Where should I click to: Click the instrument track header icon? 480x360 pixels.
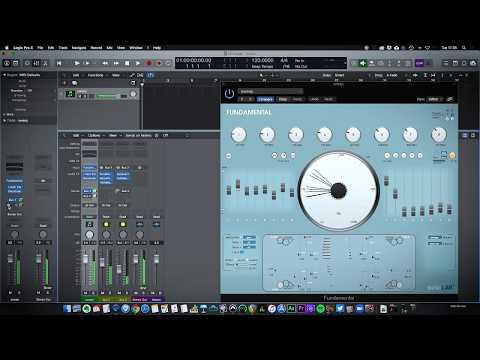pyautogui.click(x=70, y=94)
